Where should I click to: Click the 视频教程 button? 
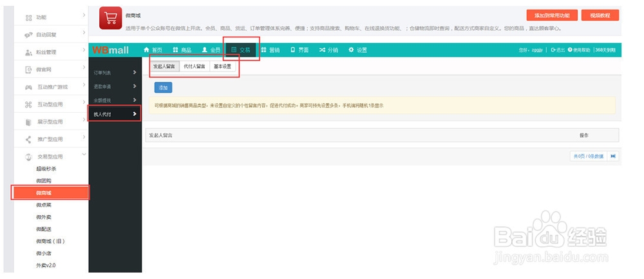600,15
